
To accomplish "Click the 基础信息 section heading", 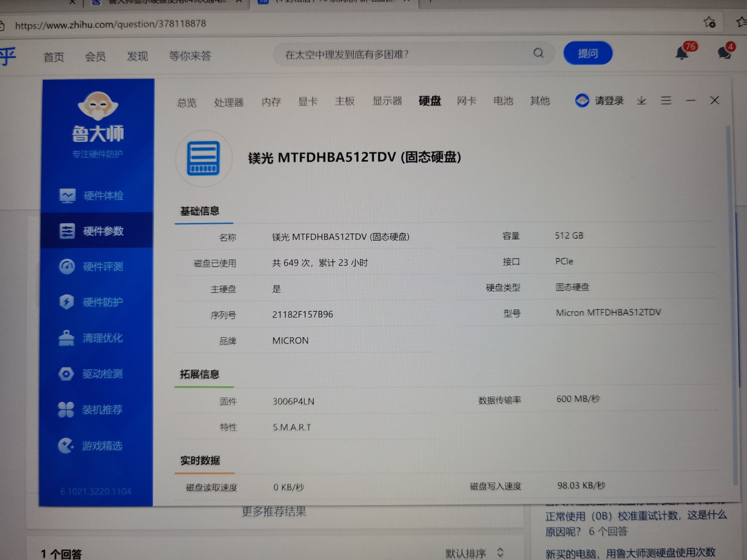I will click(x=200, y=211).
